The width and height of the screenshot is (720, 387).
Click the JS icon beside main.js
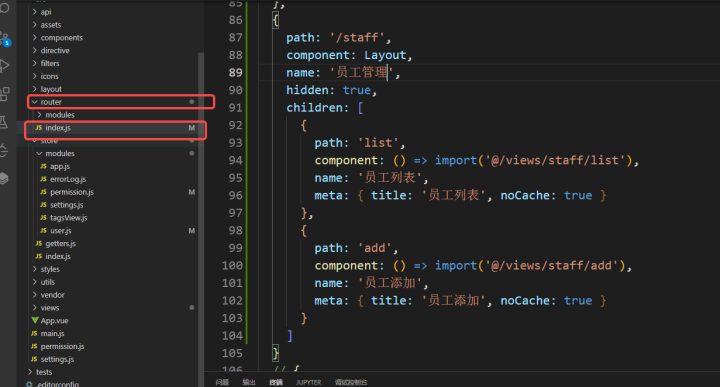(x=34, y=333)
